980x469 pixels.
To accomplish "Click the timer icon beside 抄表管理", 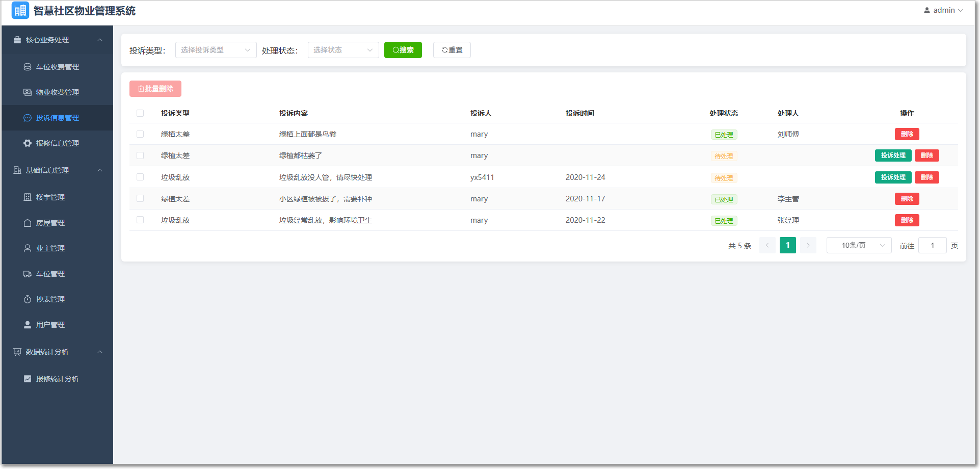I will pyautogui.click(x=28, y=299).
